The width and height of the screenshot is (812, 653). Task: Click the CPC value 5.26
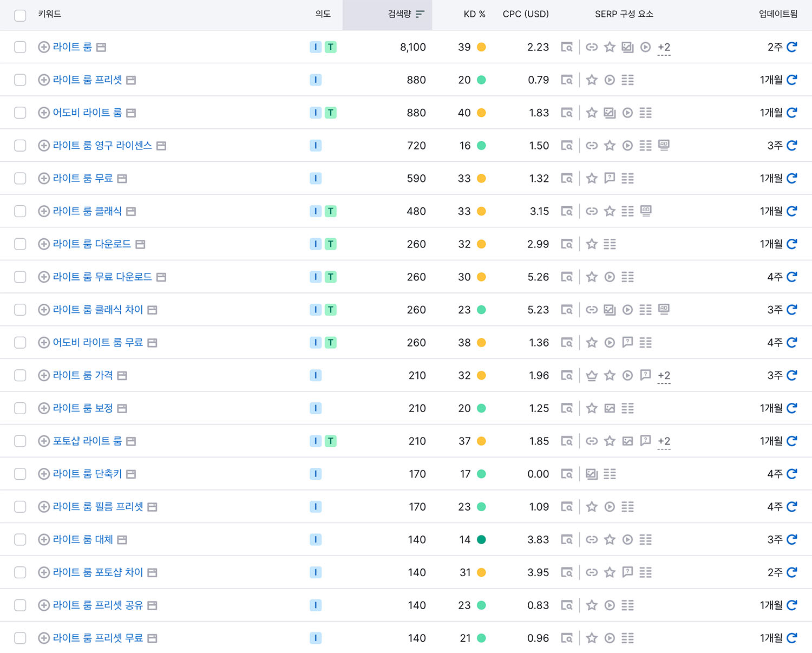coord(538,277)
